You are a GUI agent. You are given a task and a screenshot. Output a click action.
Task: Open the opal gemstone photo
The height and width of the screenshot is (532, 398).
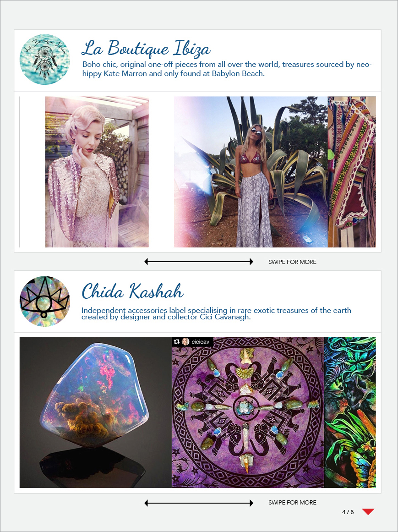96,412
